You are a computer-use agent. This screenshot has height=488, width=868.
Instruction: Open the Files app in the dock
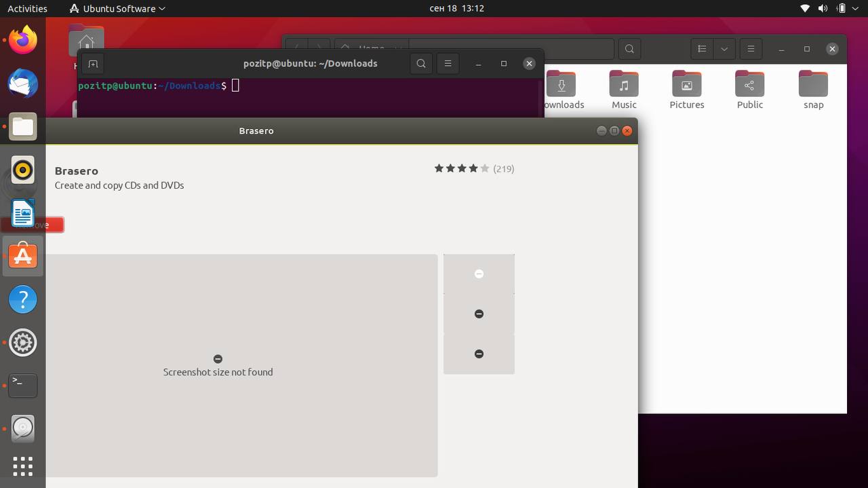(x=23, y=127)
